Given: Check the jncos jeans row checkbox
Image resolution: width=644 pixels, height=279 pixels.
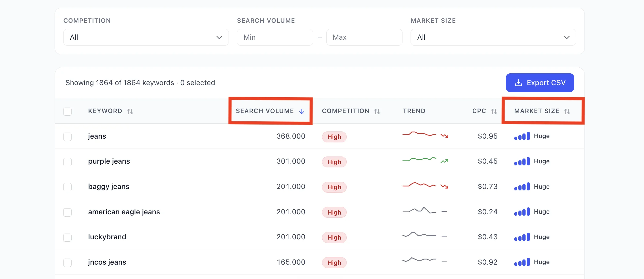Looking at the screenshot, I should (68, 263).
